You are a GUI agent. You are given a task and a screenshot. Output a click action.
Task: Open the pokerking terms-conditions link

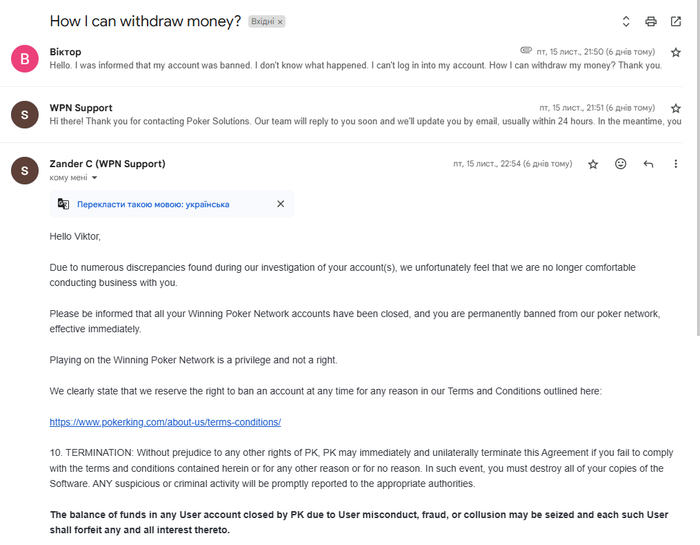point(165,422)
